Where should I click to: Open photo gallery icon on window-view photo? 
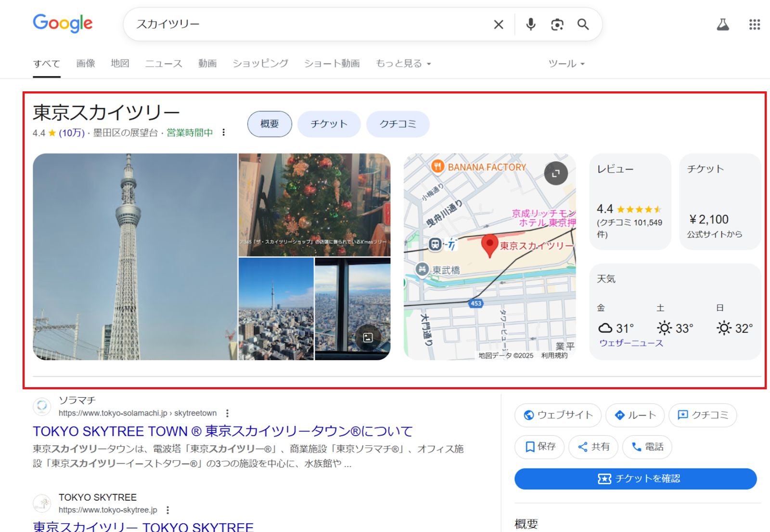[x=368, y=338]
